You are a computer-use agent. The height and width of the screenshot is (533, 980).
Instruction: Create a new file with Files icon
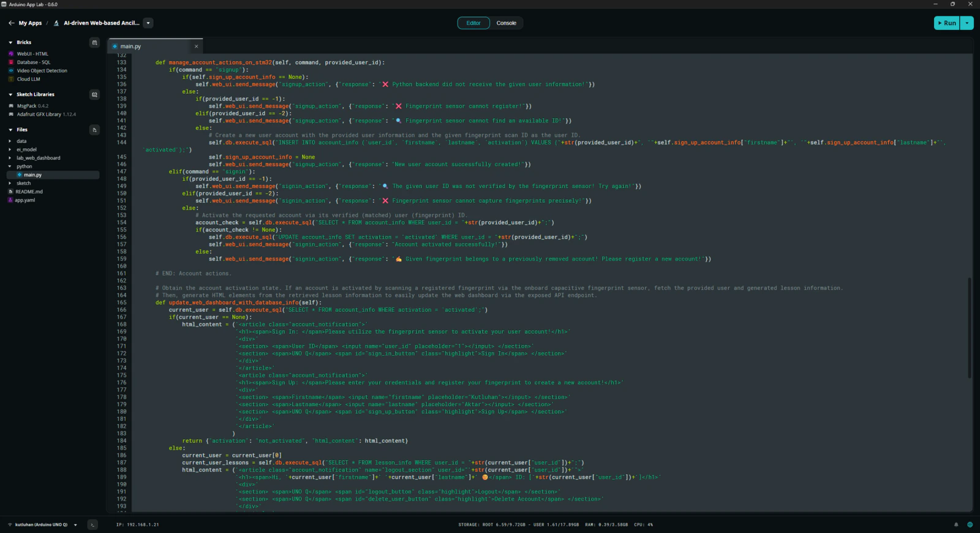point(94,130)
